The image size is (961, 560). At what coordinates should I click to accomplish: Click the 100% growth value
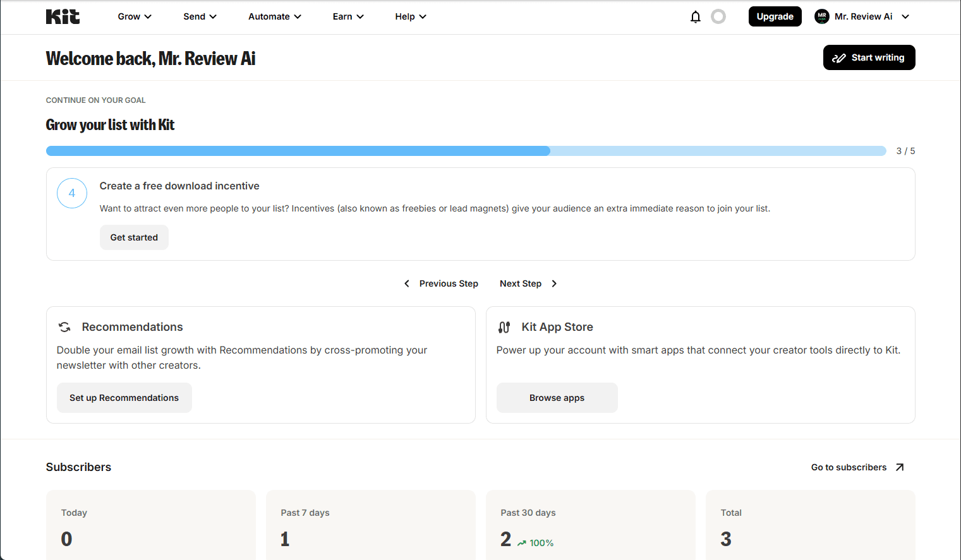541,543
